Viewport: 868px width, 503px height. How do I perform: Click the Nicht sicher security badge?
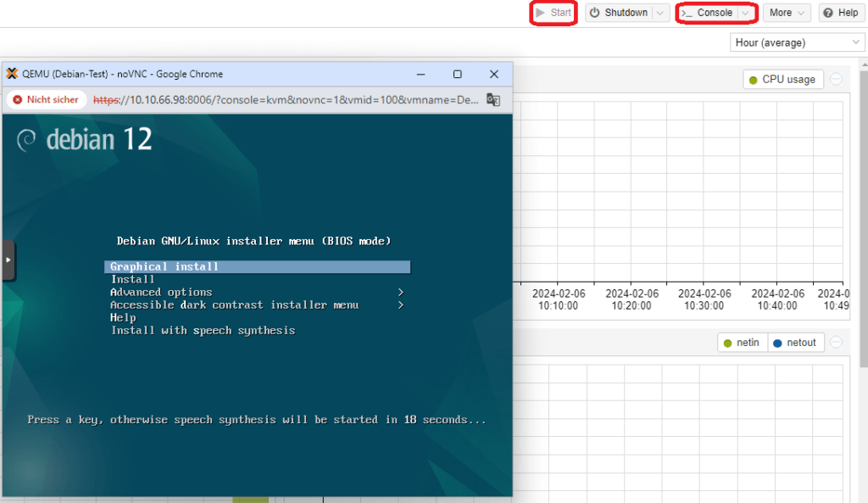point(46,100)
